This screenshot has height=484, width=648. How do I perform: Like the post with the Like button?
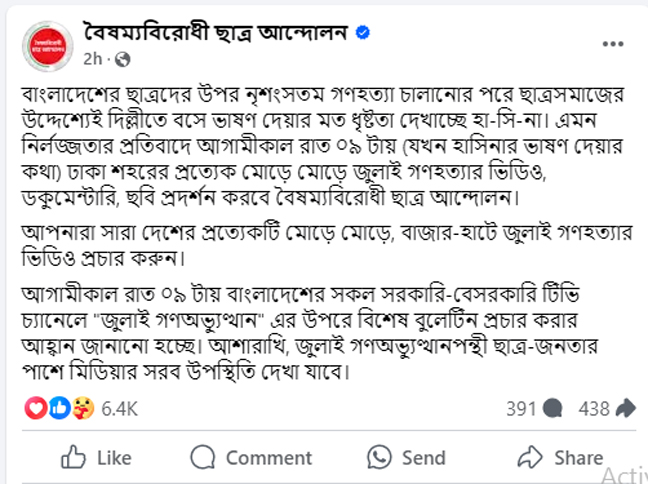pos(96,458)
